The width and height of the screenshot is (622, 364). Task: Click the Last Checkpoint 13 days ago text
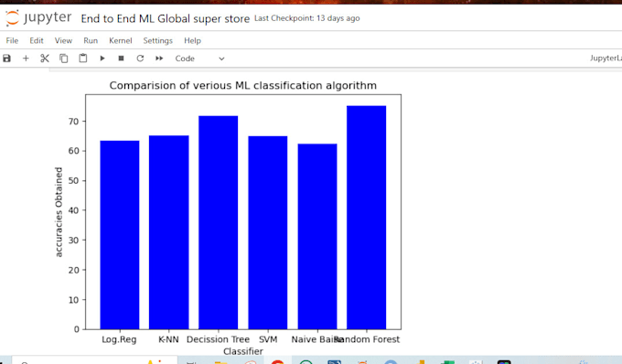click(x=307, y=18)
